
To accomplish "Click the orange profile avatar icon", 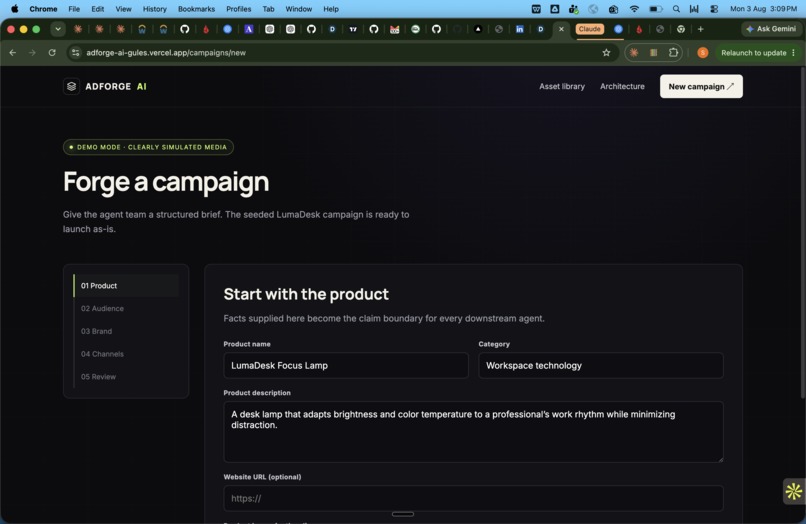I will point(703,52).
